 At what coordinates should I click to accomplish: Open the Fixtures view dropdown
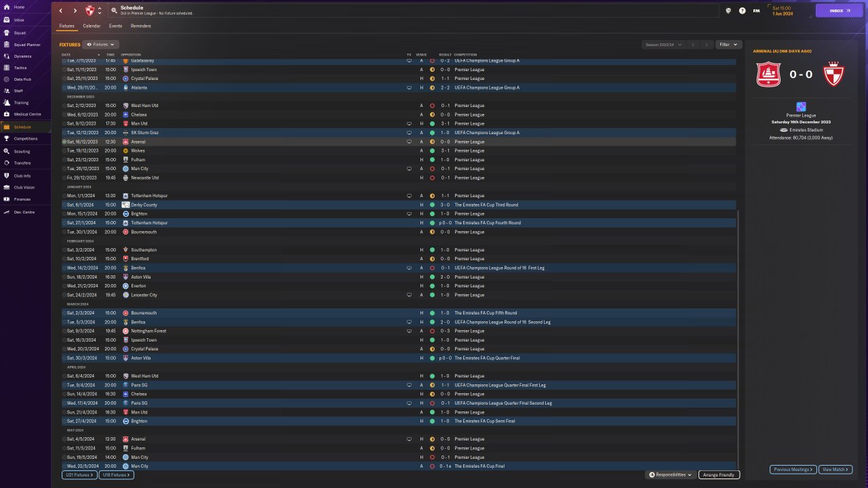coord(101,45)
